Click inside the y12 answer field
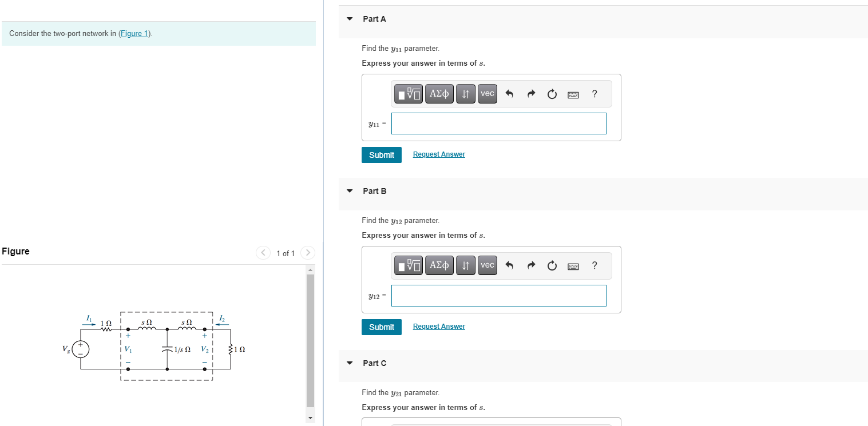The width and height of the screenshot is (868, 426). (x=498, y=295)
